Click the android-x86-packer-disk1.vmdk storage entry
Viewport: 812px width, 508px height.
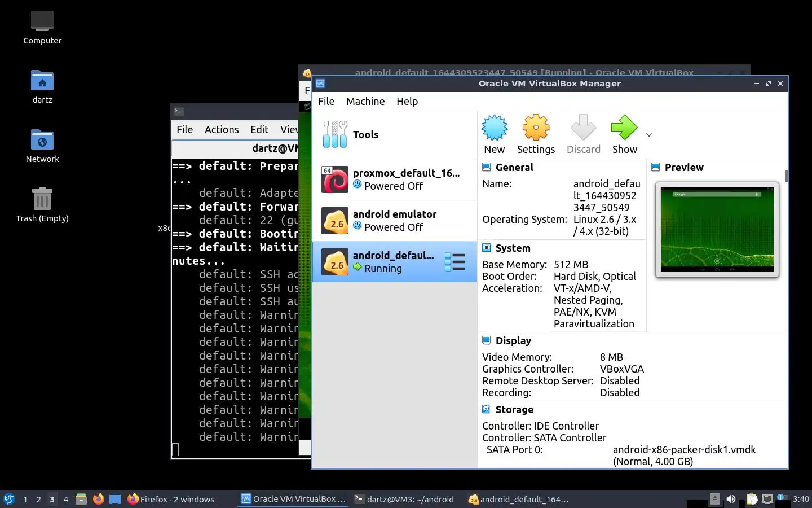coord(684,450)
